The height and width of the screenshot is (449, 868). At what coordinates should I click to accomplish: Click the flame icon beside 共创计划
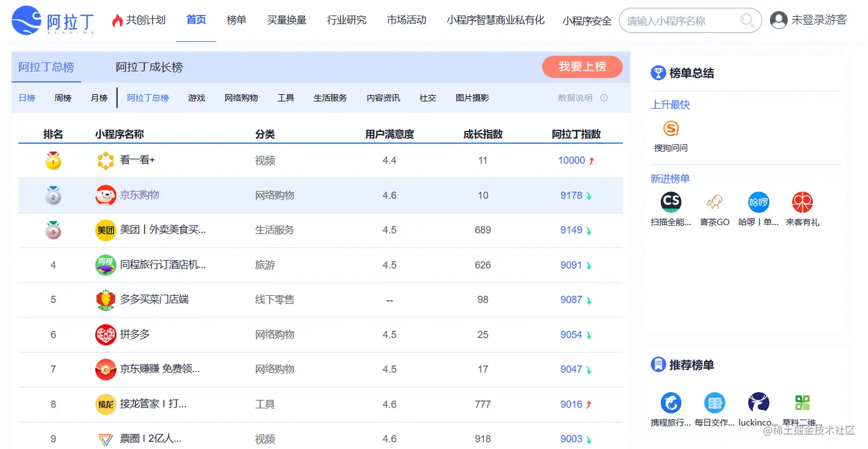pos(117,21)
